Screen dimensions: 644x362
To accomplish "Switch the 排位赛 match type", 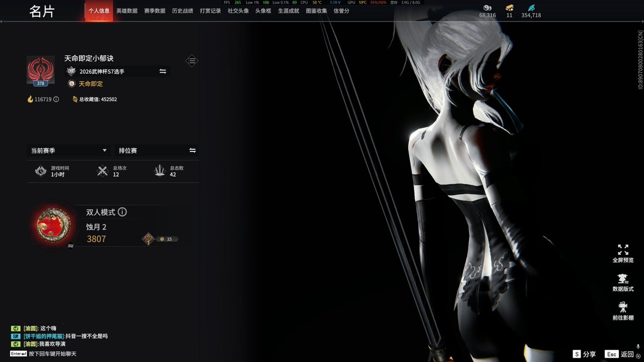I will coord(192,151).
